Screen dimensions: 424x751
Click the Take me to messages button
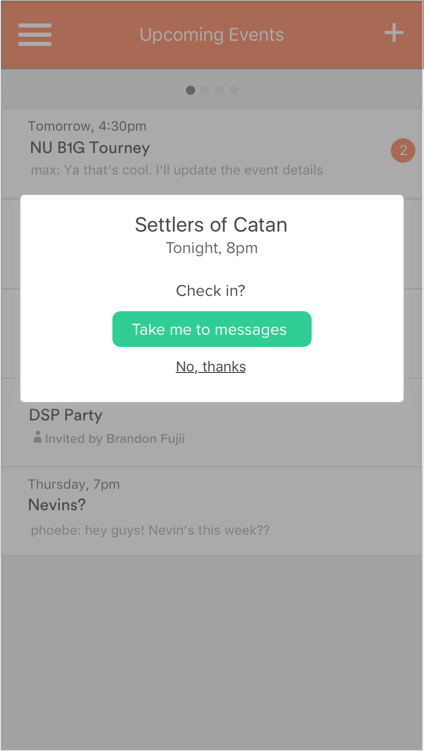[212, 329]
